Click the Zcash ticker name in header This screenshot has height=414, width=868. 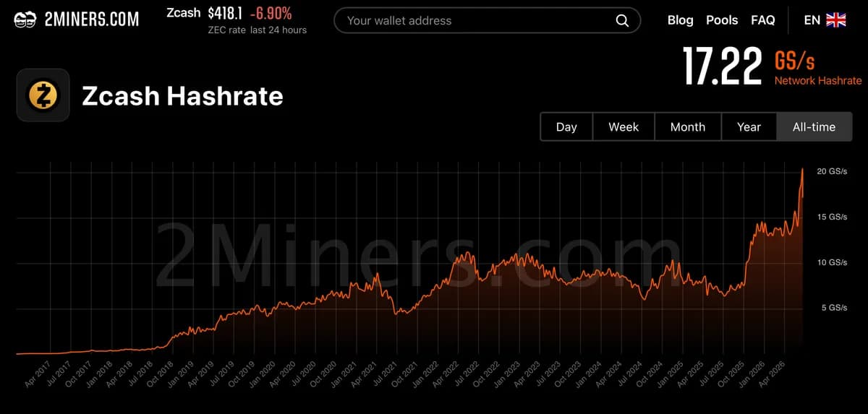coord(184,13)
